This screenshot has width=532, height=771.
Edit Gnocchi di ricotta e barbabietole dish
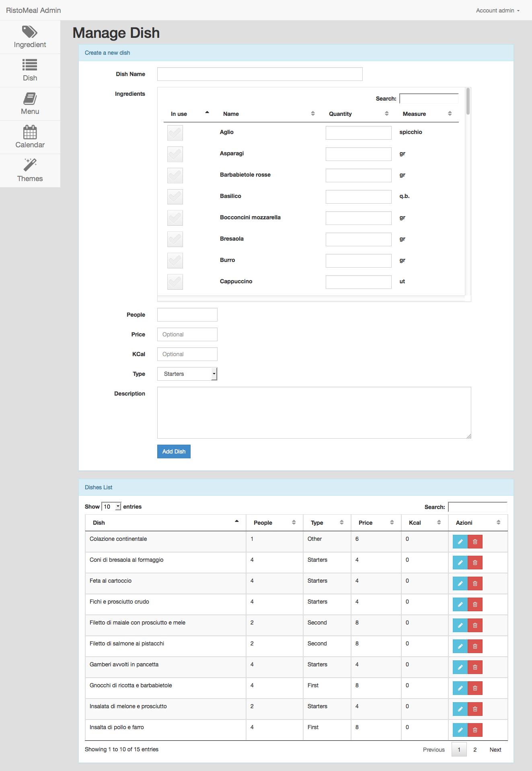pos(460,688)
